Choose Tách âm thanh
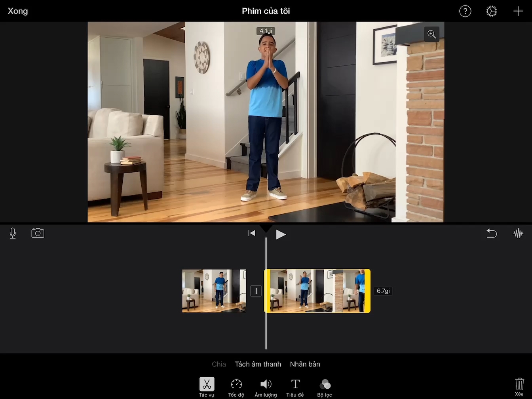 [258, 364]
